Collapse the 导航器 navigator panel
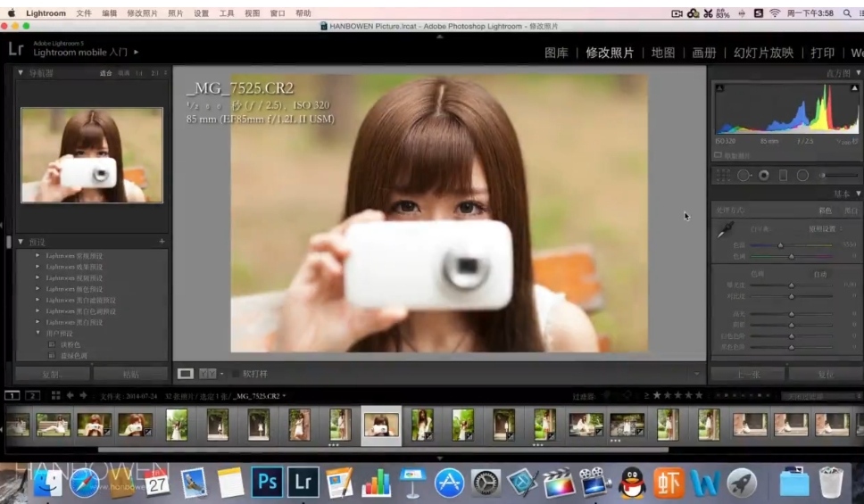864x504 pixels. coord(21,73)
